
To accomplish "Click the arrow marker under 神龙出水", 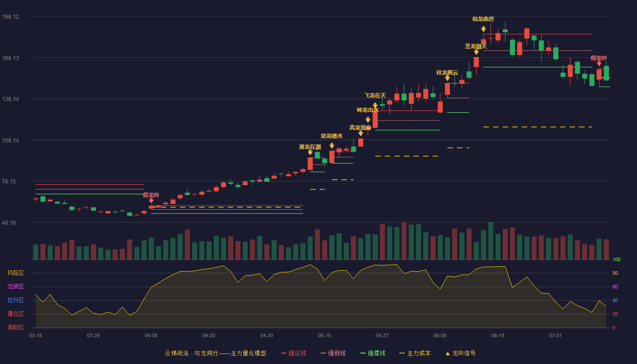I will click(368, 120).
